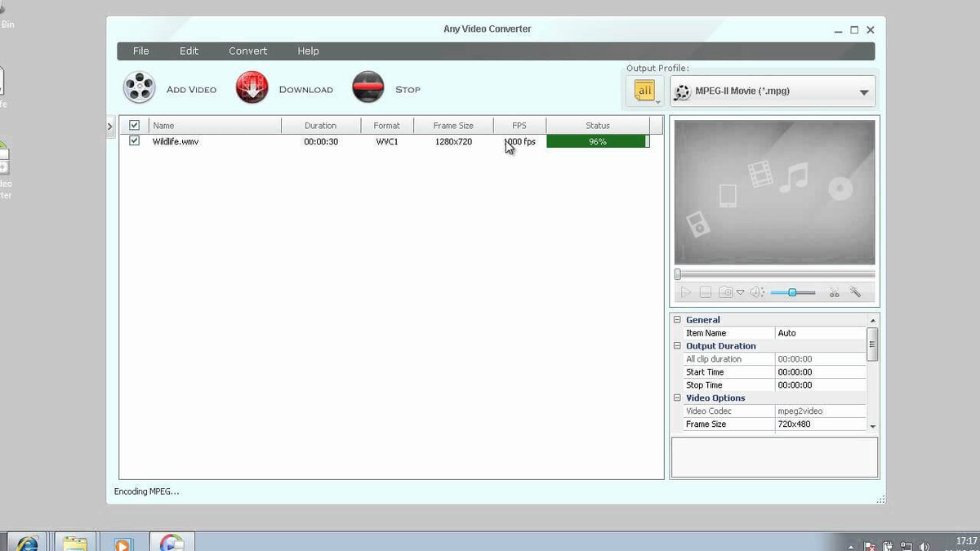Show hidden system tray icons arrow
The width and height of the screenshot is (980, 551).
click(851, 546)
